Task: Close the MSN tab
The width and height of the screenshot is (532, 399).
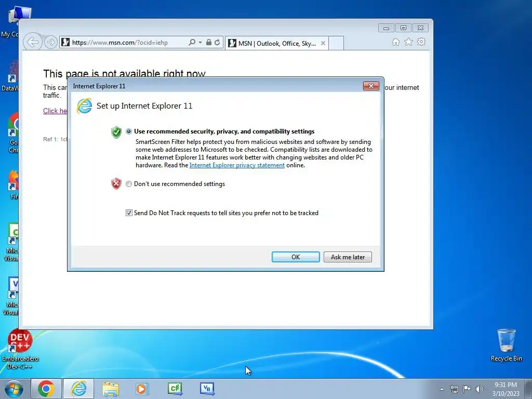Action: (x=323, y=43)
